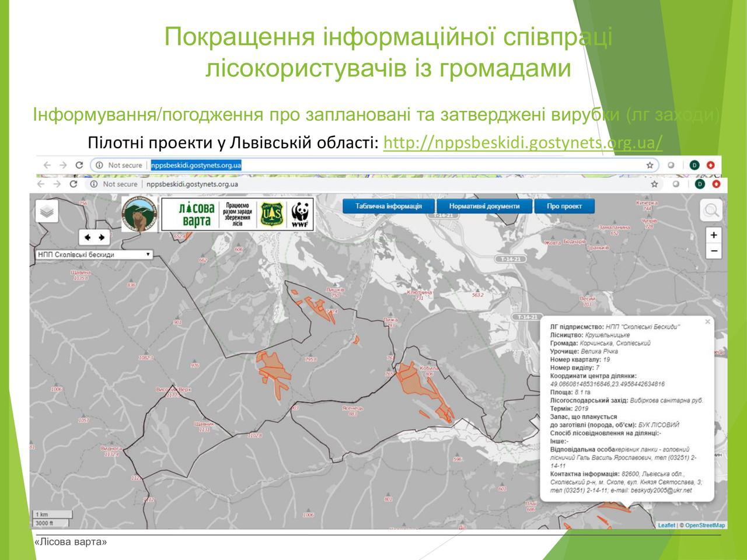Bookmark page with star in lower address bar
This screenshot has width=747, height=560.
654,184
